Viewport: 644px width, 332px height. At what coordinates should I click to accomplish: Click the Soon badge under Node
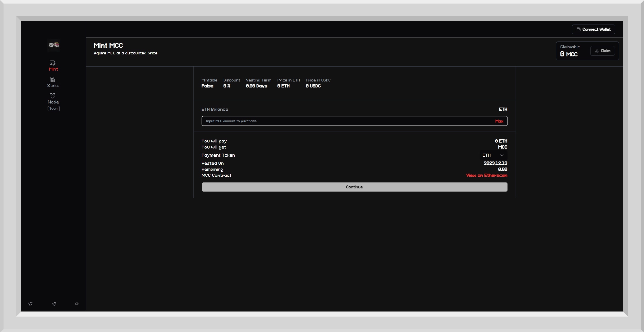pos(53,109)
